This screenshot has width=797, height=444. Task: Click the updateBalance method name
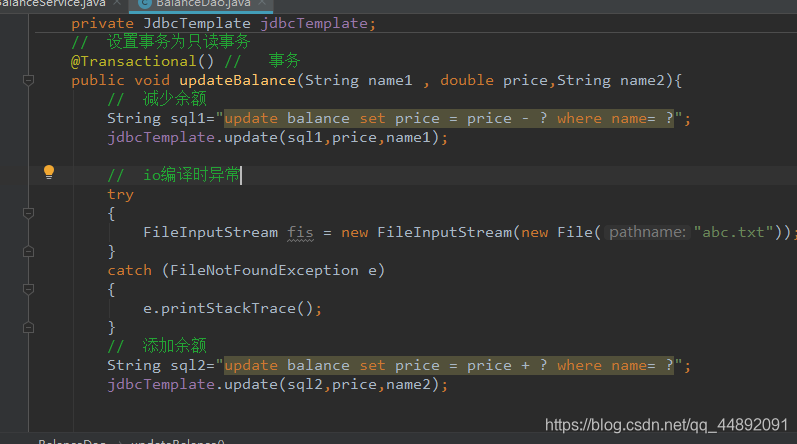click(237, 80)
